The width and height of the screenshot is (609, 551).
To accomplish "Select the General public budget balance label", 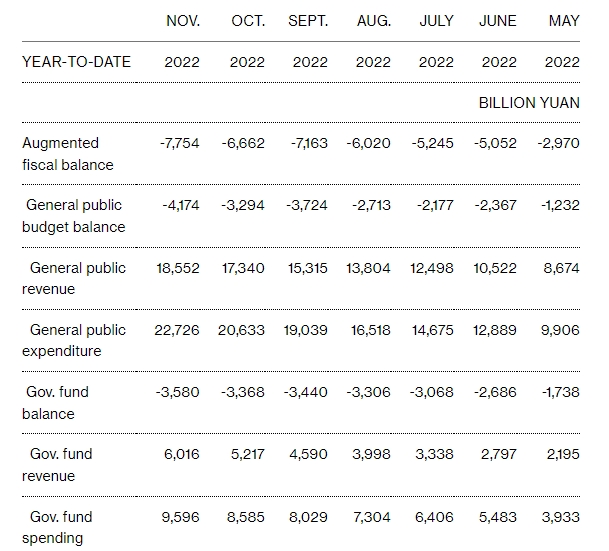I will click(75, 216).
